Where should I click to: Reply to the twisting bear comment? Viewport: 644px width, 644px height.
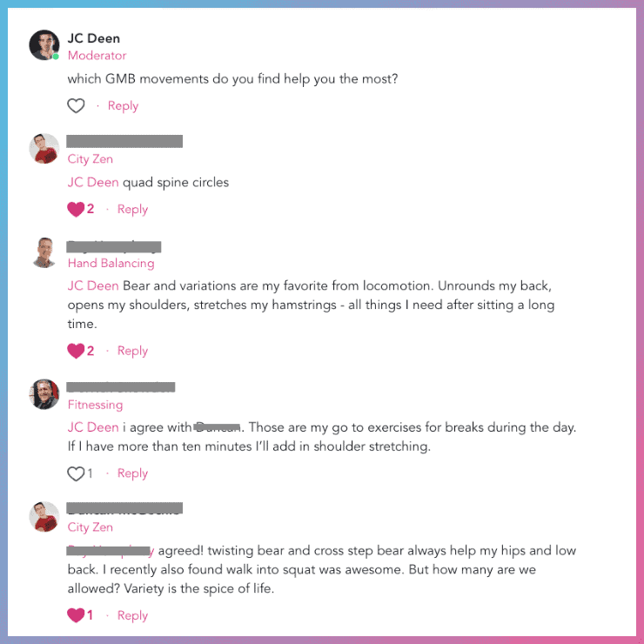(132, 615)
